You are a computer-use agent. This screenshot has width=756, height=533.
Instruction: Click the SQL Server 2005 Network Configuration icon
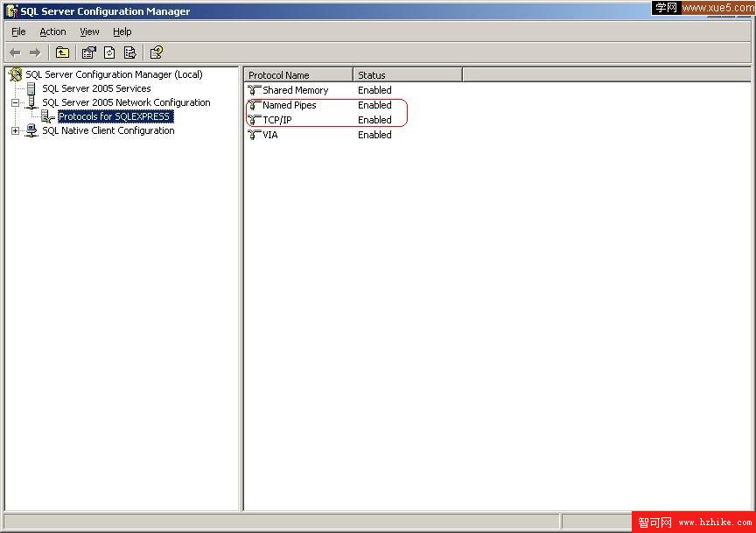(31, 102)
